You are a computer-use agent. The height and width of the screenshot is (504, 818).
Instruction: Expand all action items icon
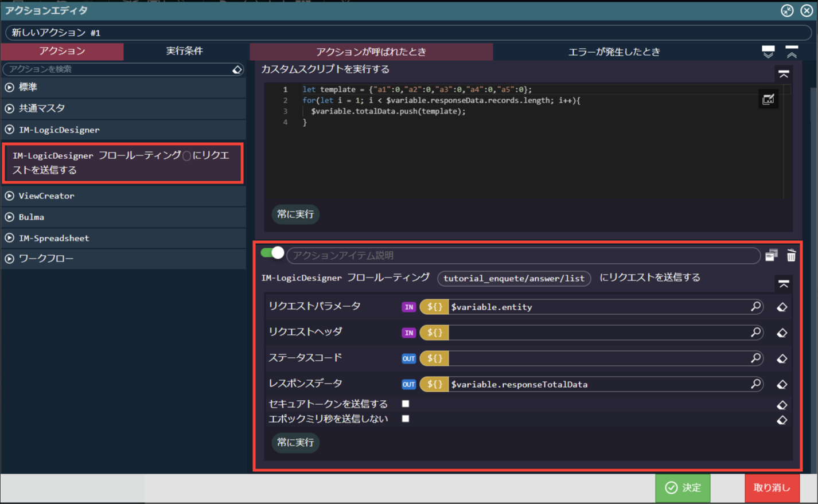[768, 52]
